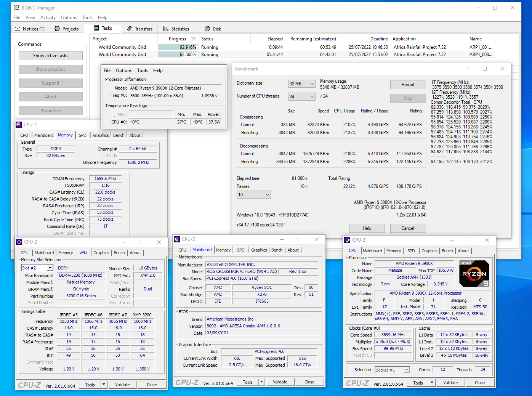Open About tab in CPU-Z SPD window
The width and height of the screenshot is (532, 396).
point(135,253)
